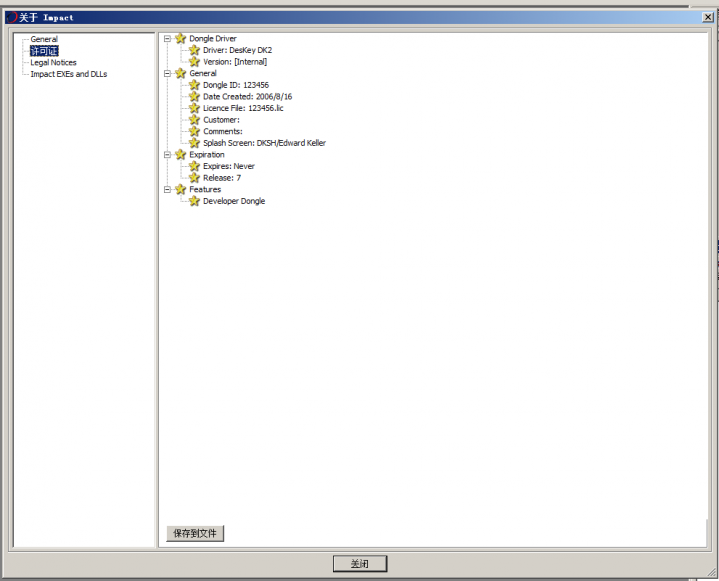This screenshot has width=719, height=581.
Task: Select the 许可证 item in left panel
Action: (x=44, y=51)
